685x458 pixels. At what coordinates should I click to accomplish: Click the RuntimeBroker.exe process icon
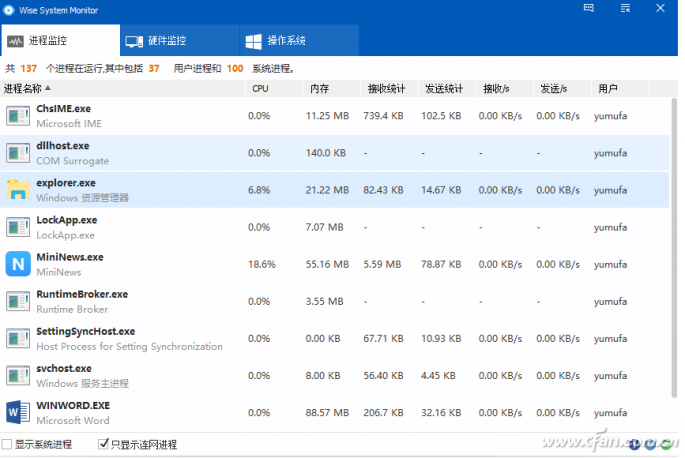click(x=18, y=302)
